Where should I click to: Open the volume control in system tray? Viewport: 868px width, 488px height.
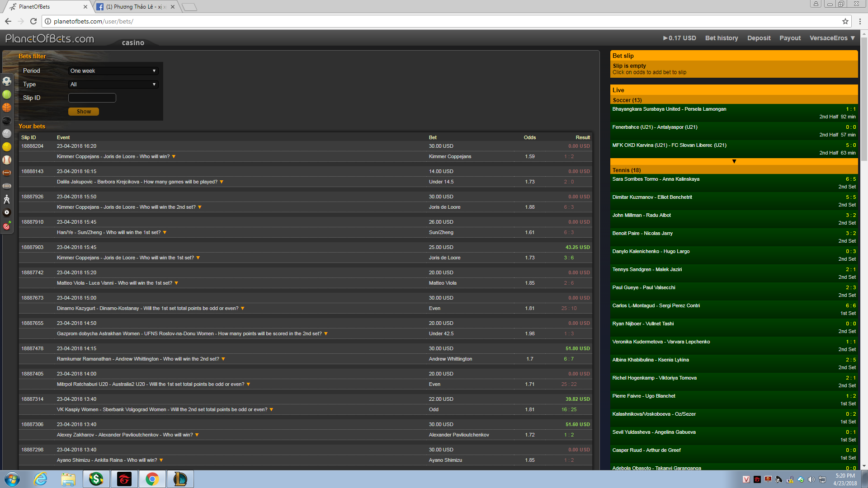click(x=811, y=479)
